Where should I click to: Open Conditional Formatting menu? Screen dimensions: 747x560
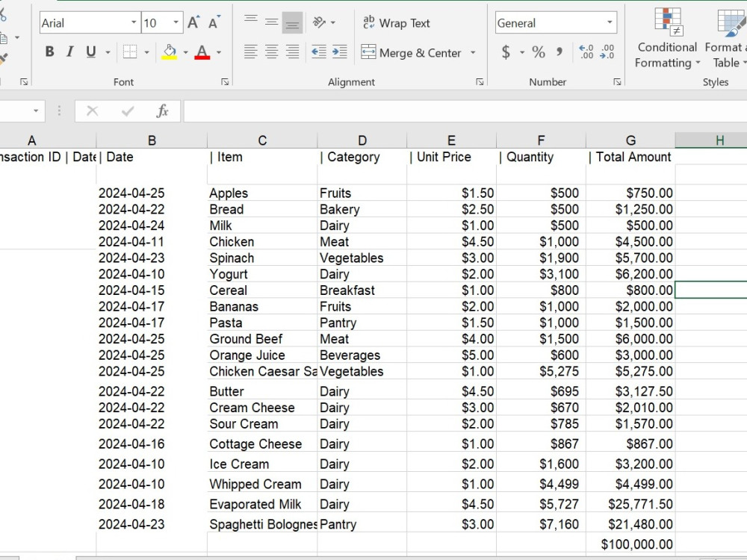667,38
